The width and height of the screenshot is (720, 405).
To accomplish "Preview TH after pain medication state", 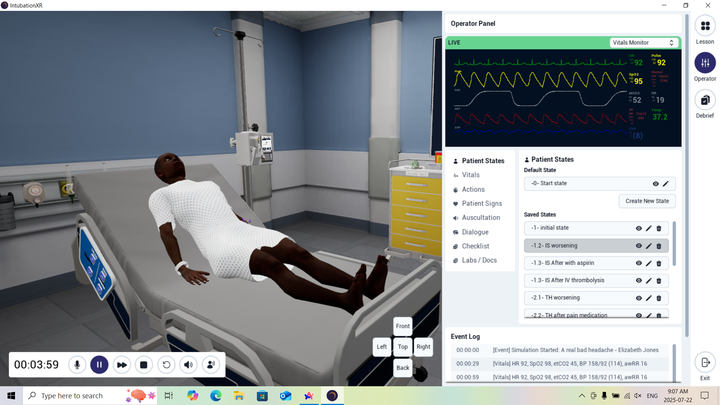I will (639, 315).
